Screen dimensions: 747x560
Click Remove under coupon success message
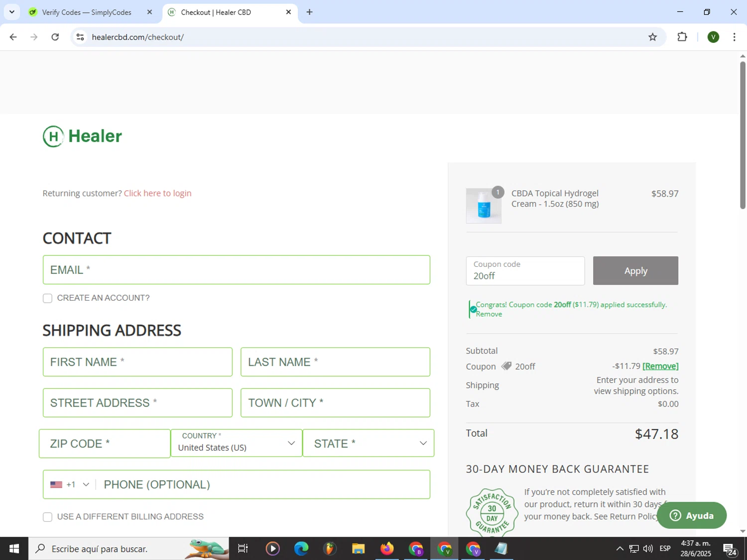tap(489, 314)
